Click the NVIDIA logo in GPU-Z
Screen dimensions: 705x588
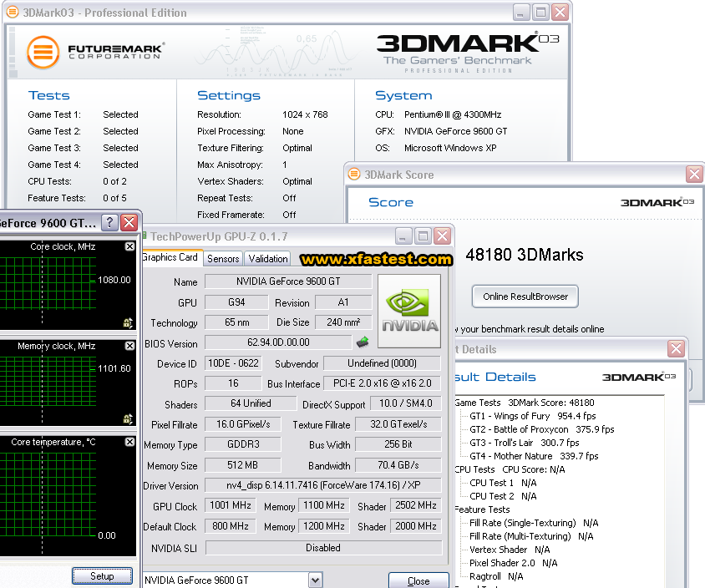click(x=409, y=311)
